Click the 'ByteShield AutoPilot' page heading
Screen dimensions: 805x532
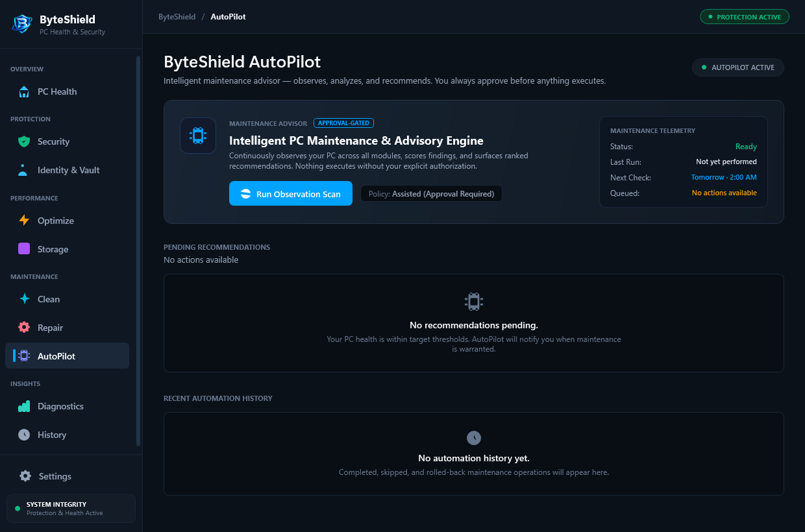(242, 62)
